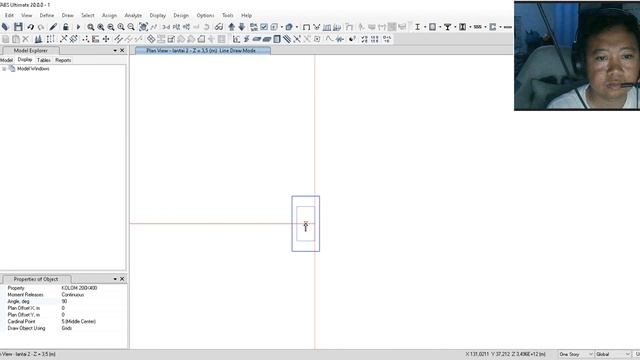Open dropdown arrow beside the C-shaped icon
Viewport: 640px width, 360px height.
pos(500,27)
